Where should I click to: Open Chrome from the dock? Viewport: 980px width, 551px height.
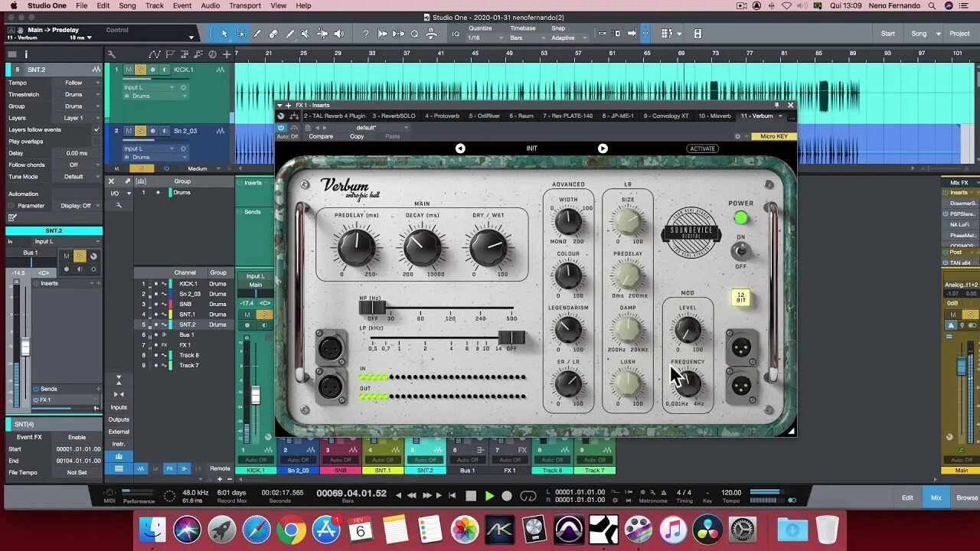[x=292, y=530]
